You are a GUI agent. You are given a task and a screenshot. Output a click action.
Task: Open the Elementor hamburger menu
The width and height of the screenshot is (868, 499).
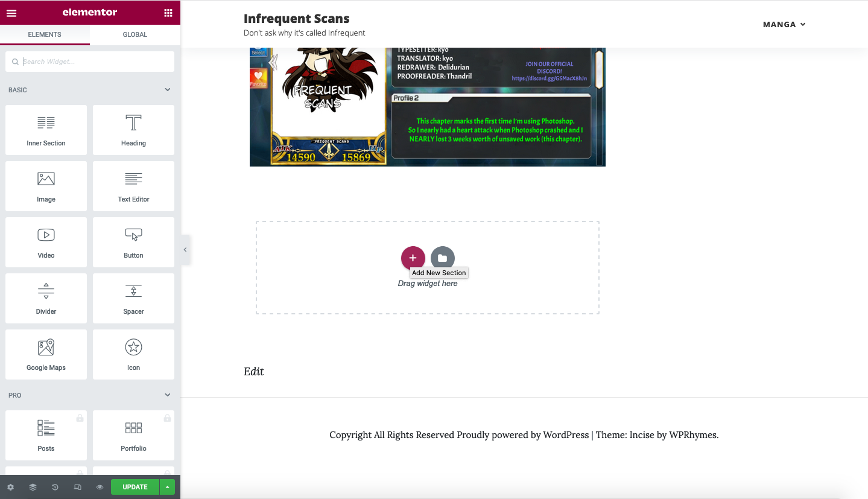[x=11, y=13]
